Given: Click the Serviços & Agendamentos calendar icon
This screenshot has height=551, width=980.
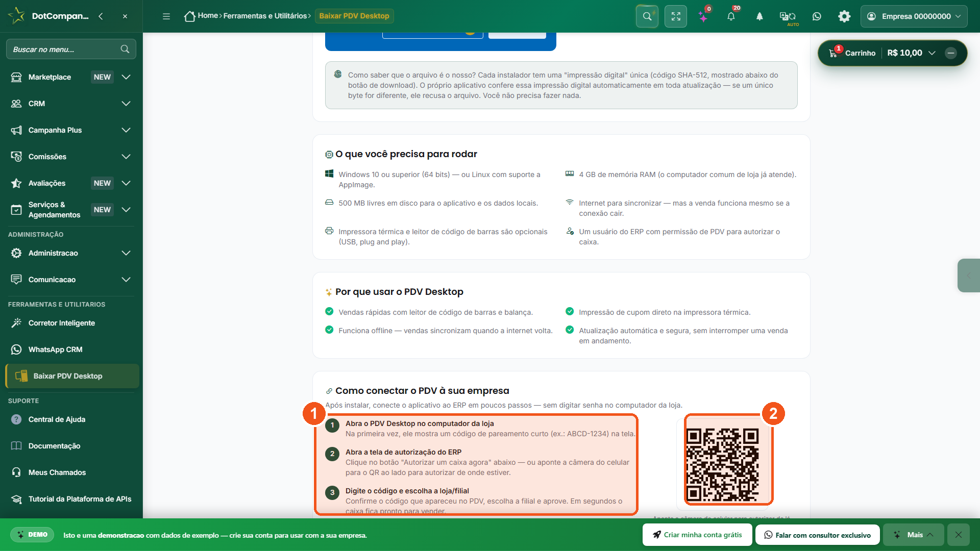Looking at the screenshot, I should pos(16,210).
